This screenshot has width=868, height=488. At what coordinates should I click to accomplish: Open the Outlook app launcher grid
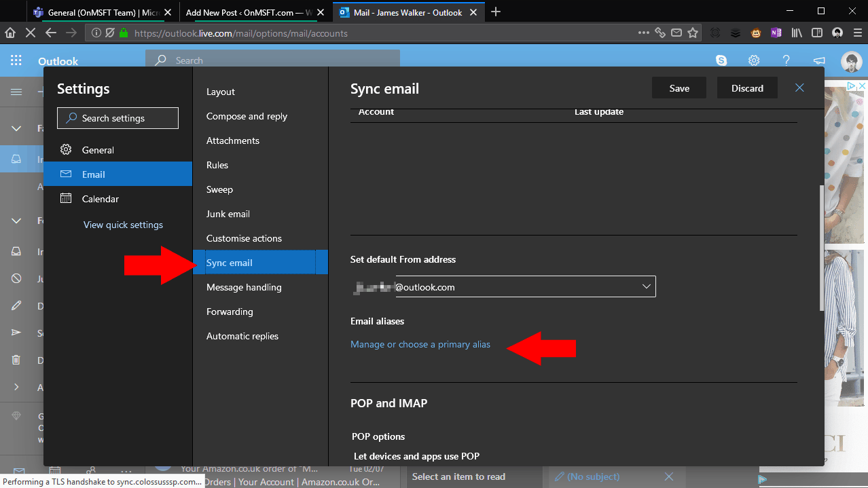pyautogui.click(x=16, y=61)
